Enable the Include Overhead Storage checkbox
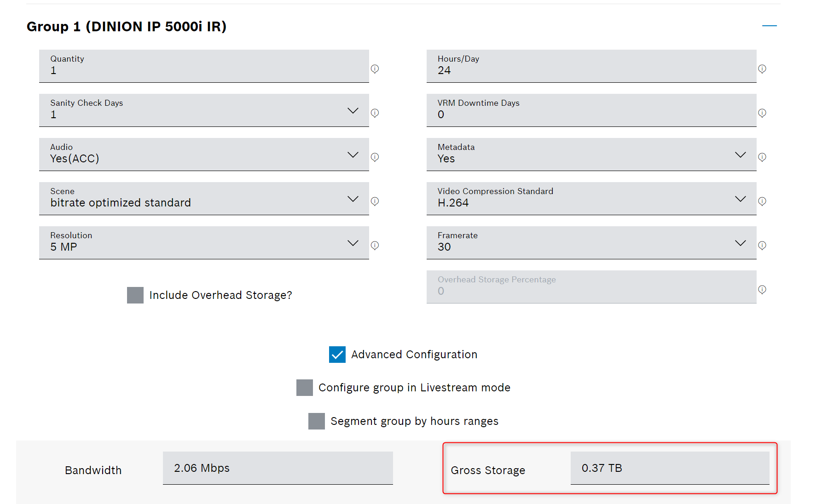The height and width of the screenshot is (504, 816). point(135,295)
